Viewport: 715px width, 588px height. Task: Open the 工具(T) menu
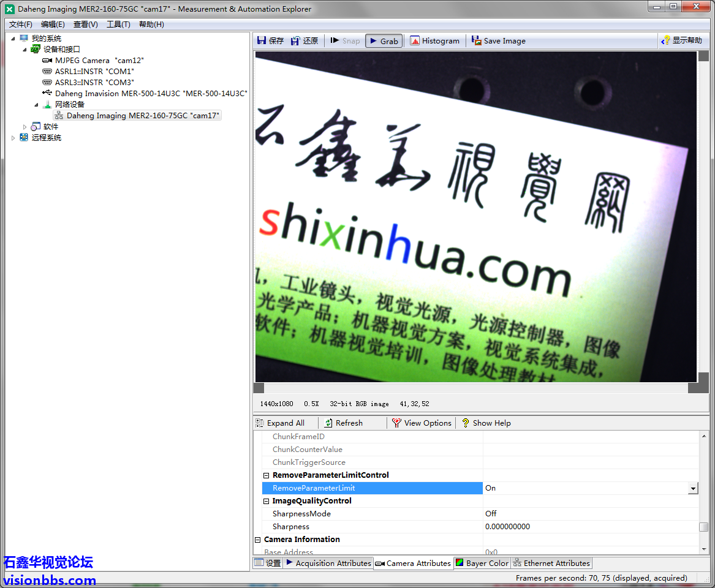pyautogui.click(x=118, y=24)
